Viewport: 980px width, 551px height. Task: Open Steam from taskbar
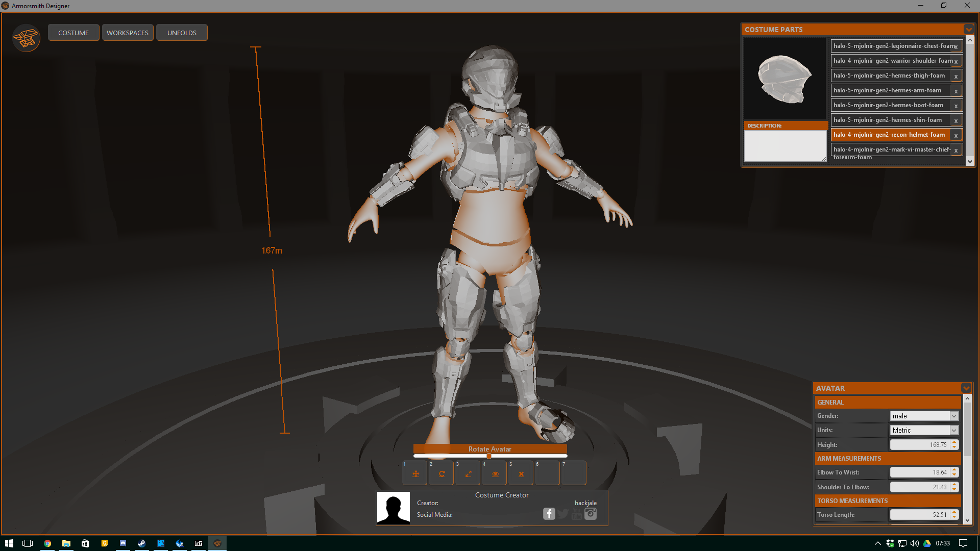142,543
